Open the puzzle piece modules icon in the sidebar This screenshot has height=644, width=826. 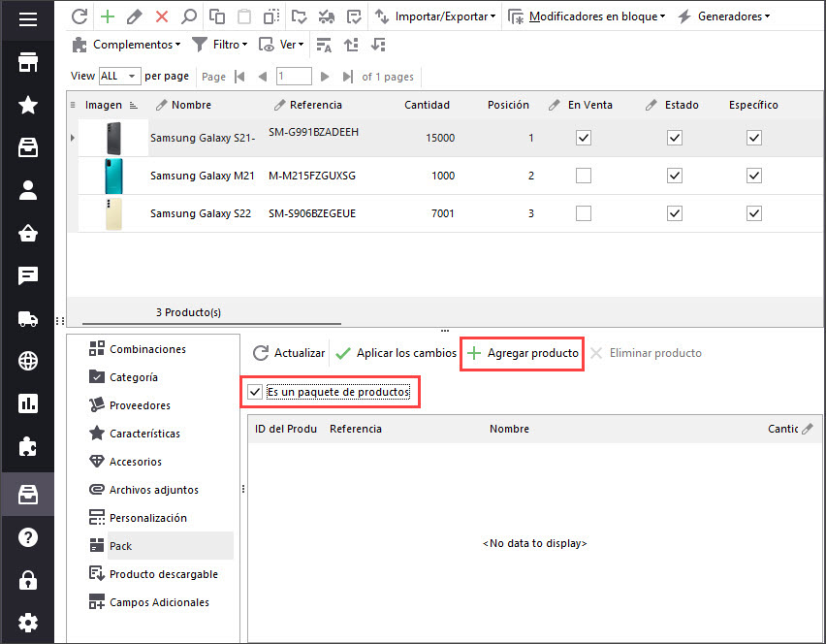28,447
